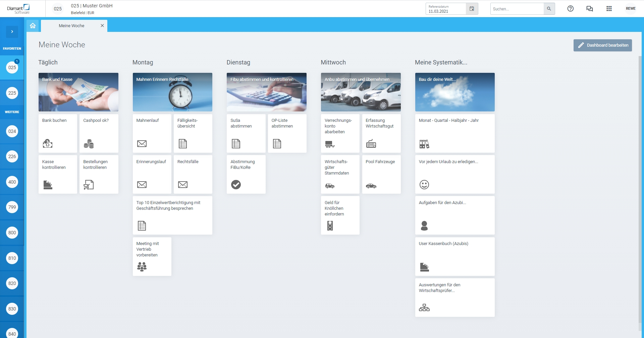644x338 pixels.
Task: Click the search magnifier icon
Action: [549, 9]
